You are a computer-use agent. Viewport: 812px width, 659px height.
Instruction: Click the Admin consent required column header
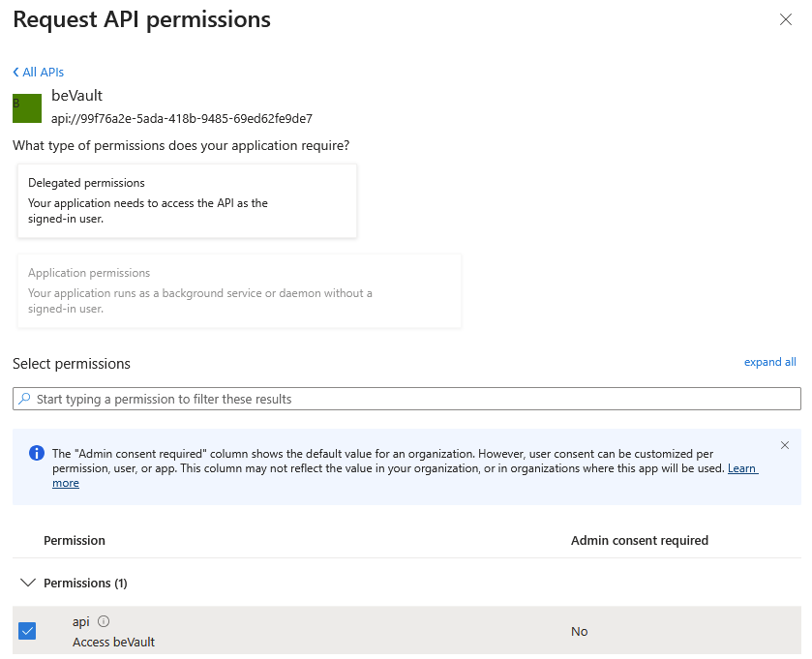tap(640, 540)
